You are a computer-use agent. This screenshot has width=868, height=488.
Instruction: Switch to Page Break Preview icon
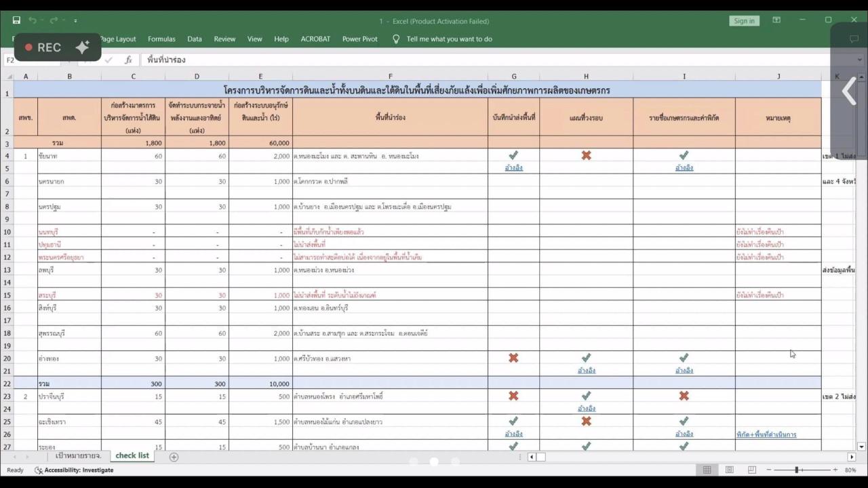click(751, 470)
